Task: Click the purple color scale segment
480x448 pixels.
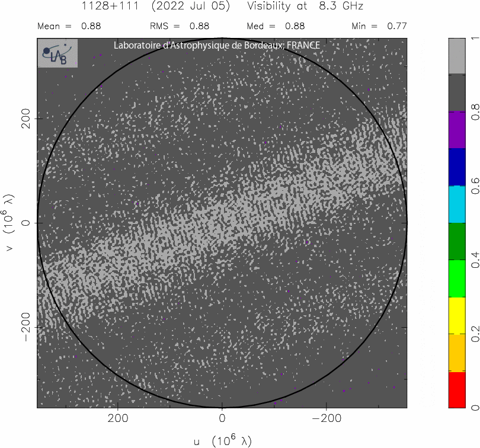Action: [x=457, y=130]
